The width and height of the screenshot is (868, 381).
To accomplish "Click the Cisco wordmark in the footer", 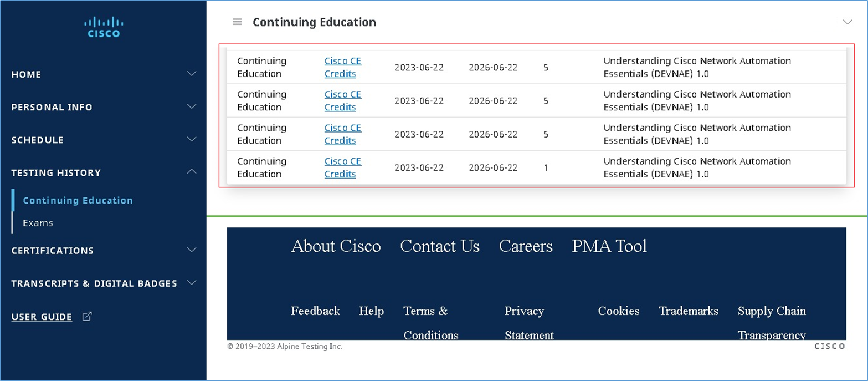I will tap(829, 346).
